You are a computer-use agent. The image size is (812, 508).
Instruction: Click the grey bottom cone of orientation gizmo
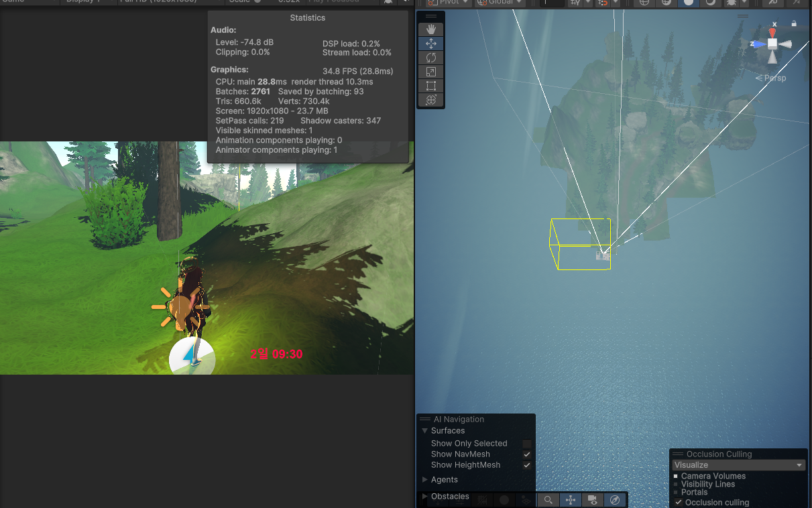773,57
